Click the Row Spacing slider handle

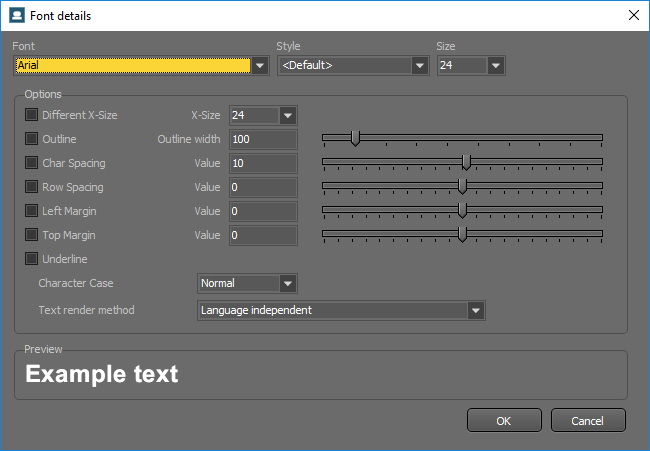point(462,187)
